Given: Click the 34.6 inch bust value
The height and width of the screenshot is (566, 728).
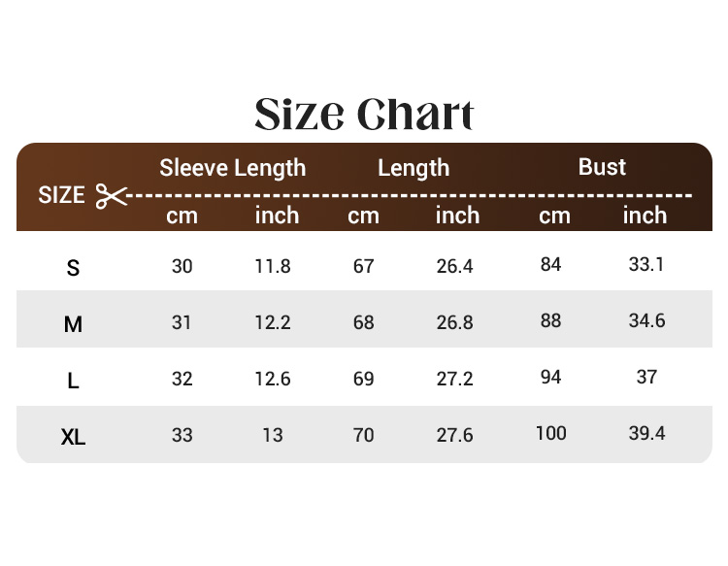Looking at the screenshot, I should (x=646, y=320).
